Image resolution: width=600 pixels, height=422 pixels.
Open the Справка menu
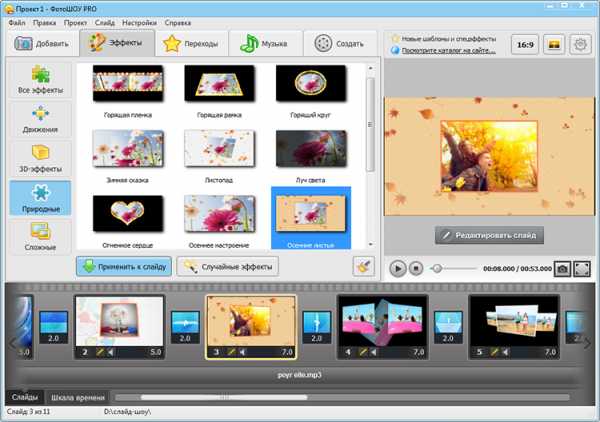[178, 23]
